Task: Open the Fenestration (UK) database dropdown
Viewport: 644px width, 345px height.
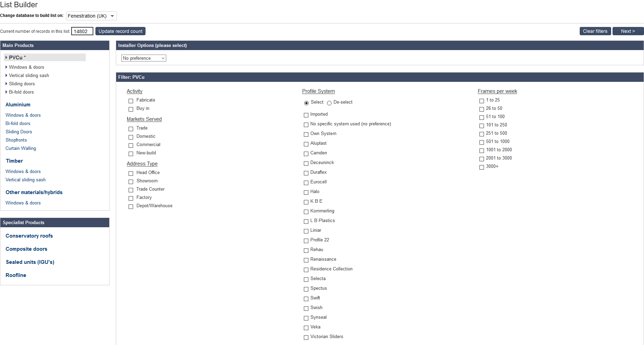Action: [x=91, y=16]
